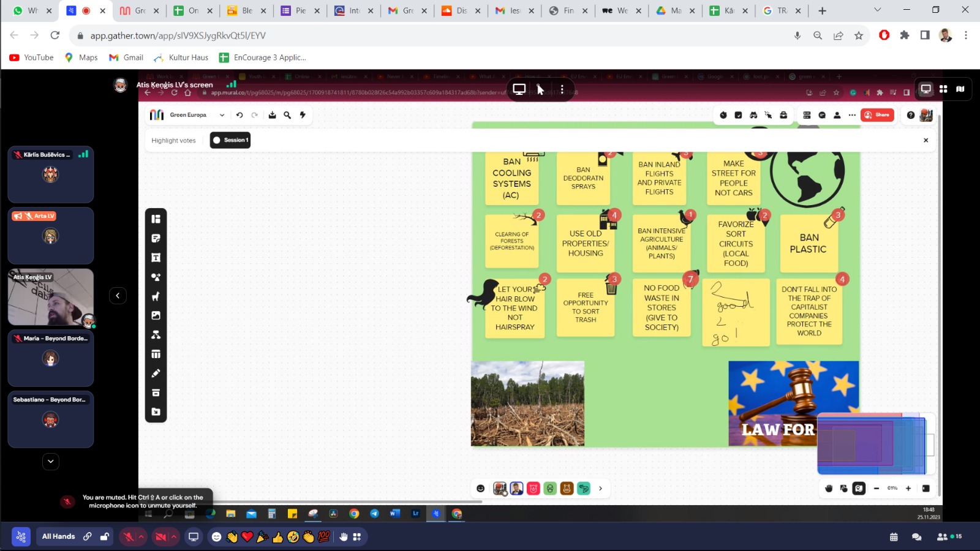Viewport: 980px width, 551px height.
Task: Send the thumbs up reaction
Action: coord(278,537)
